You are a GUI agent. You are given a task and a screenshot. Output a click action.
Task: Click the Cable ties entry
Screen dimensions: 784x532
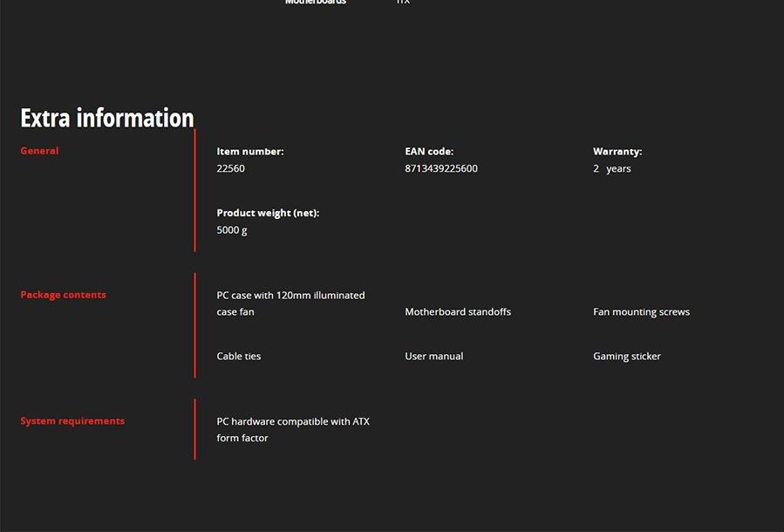pos(238,356)
